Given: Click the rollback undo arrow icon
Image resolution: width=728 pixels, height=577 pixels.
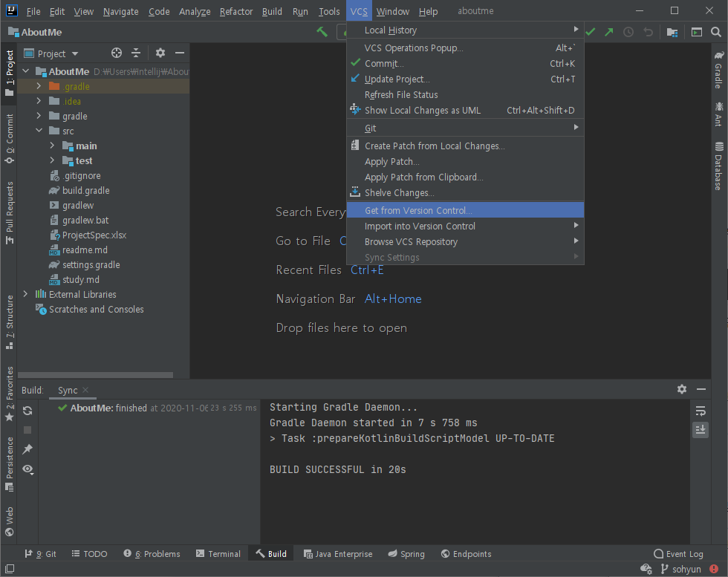Looking at the screenshot, I should click(x=648, y=32).
